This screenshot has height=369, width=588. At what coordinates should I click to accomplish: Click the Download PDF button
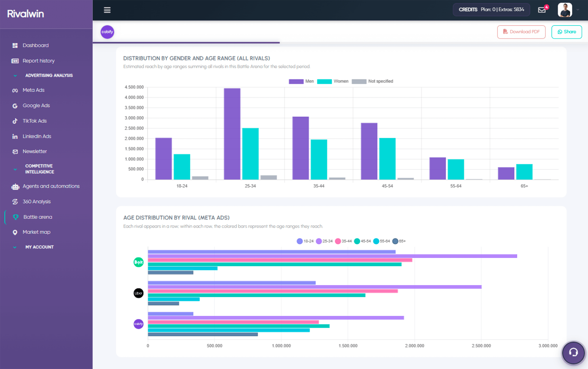point(521,32)
